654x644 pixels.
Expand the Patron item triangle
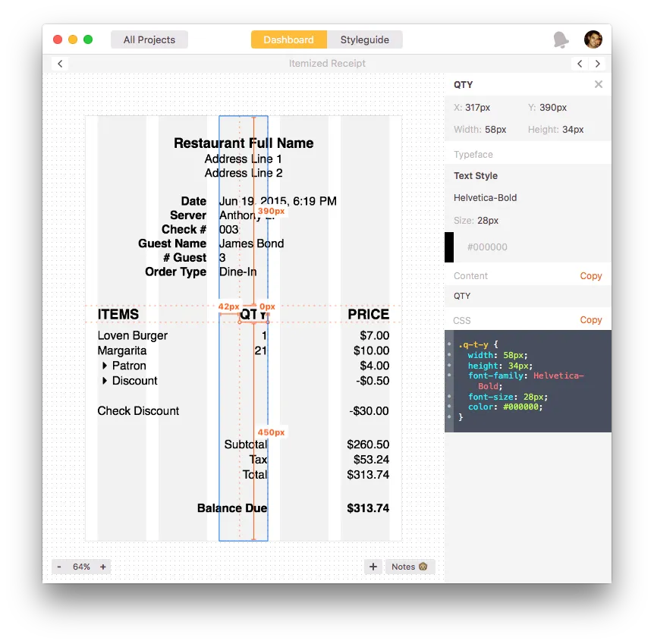[105, 366]
